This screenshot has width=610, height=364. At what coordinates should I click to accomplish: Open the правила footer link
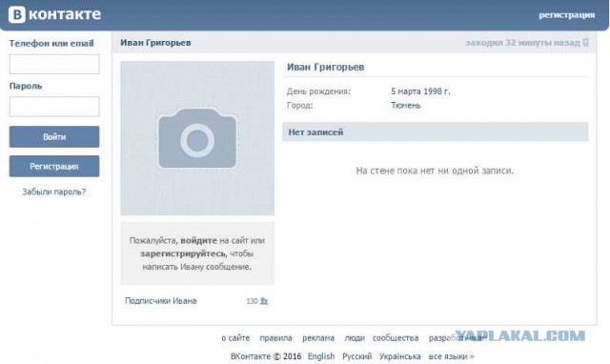275,338
